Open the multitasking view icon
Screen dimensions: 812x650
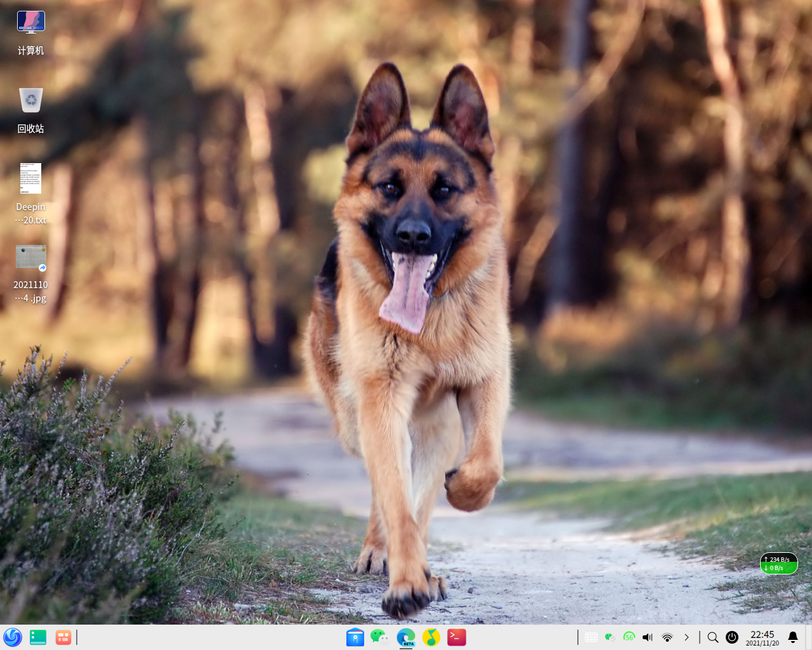click(x=63, y=637)
